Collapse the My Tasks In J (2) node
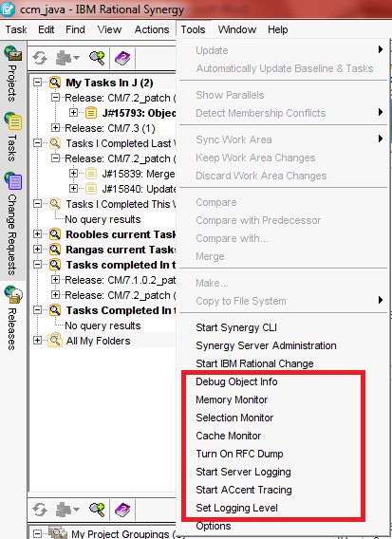 coord(37,83)
